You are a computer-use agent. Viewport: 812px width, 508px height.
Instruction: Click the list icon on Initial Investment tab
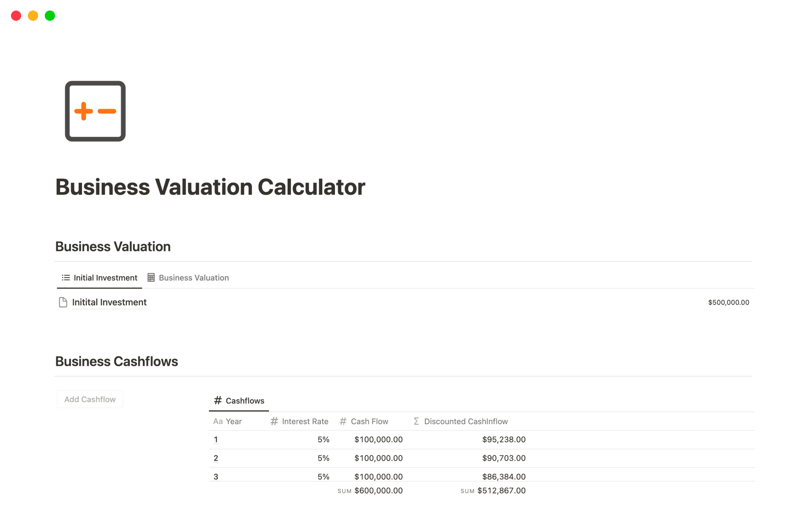click(x=66, y=277)
